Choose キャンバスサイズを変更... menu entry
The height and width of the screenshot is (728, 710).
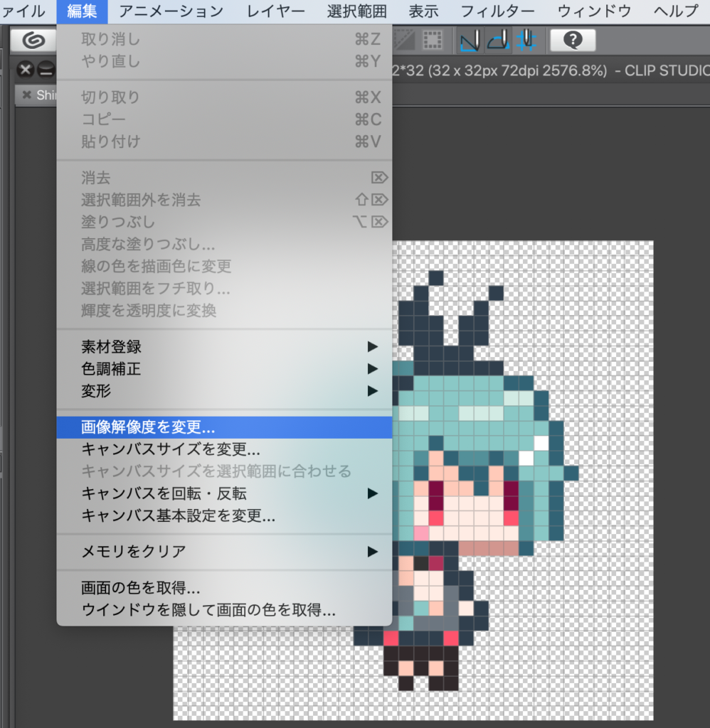tap(224, 449)
